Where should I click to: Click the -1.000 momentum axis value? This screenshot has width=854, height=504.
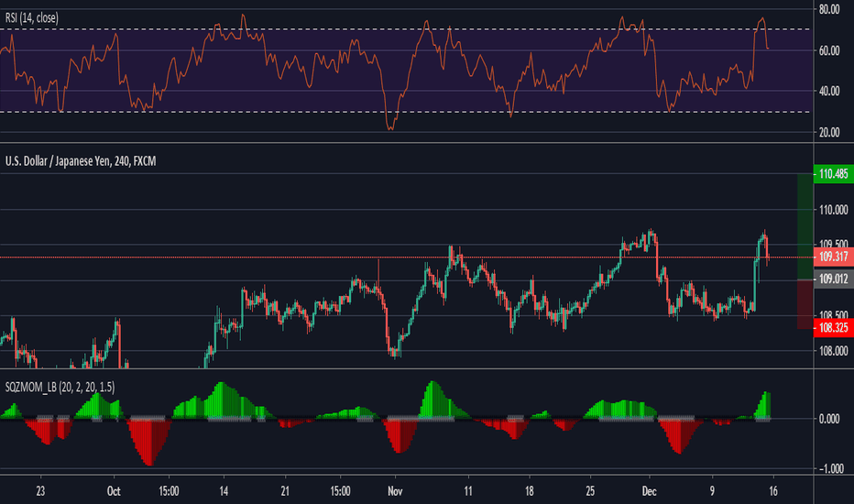pos(831,469)
